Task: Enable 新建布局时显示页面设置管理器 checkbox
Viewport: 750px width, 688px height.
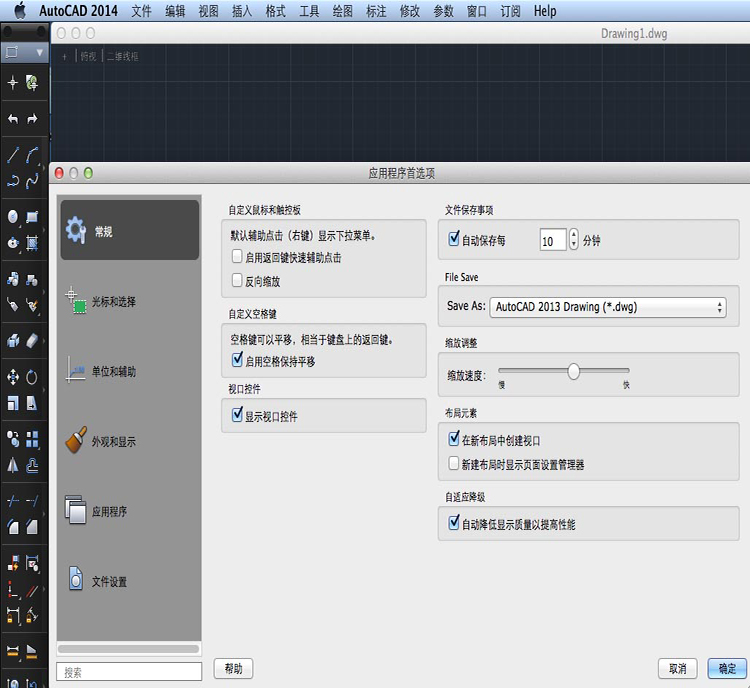Action: coord(453,463)
